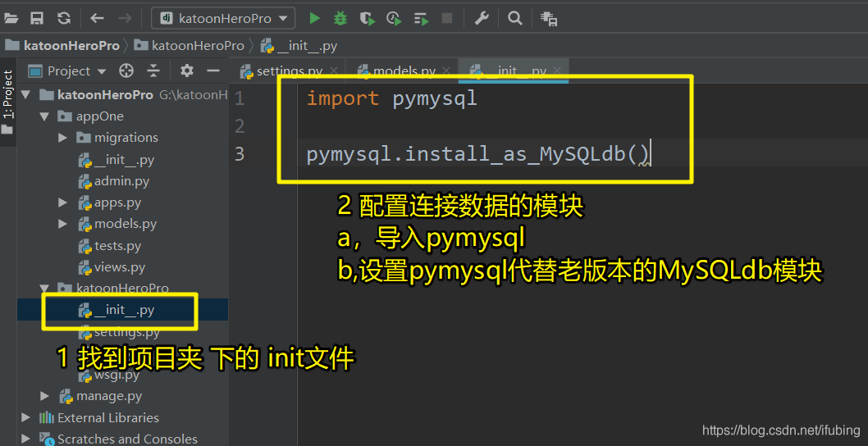Screen dimensions: 868x446
Task: Run katoonHeroPro with the green play icon
Action: pos(314,18)
